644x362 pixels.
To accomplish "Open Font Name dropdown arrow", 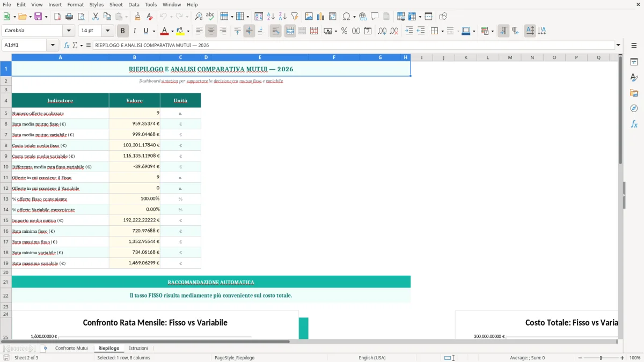I will (68, 31).
